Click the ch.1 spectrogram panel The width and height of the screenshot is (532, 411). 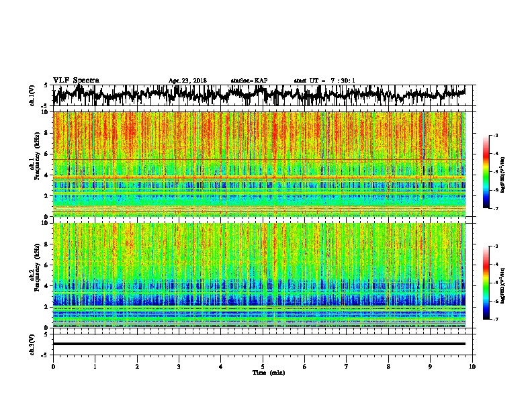click(259, 164)
